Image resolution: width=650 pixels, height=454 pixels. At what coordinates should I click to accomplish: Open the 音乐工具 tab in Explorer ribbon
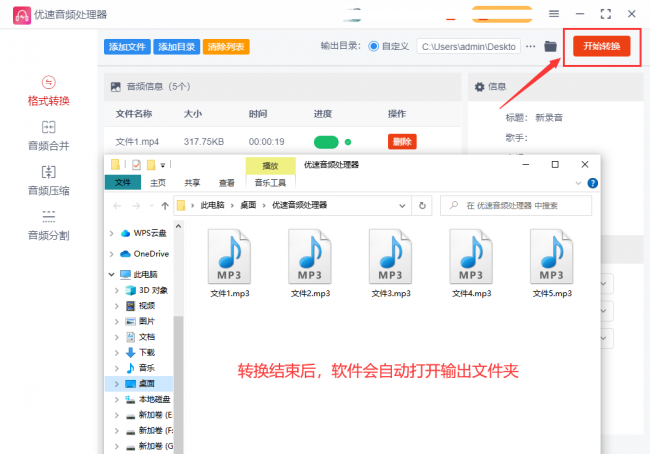click(x=270, y=183)
